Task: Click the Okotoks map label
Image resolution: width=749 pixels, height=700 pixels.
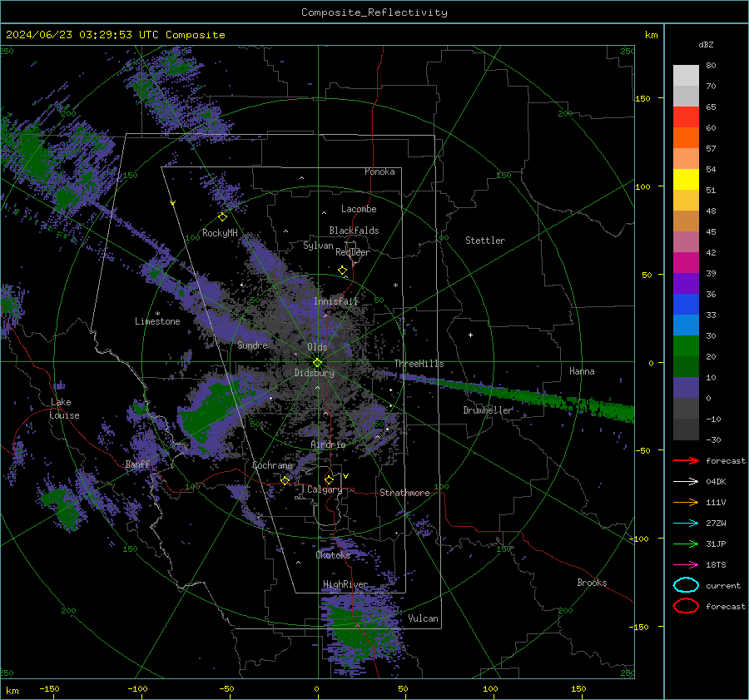Action: (333, 555)
